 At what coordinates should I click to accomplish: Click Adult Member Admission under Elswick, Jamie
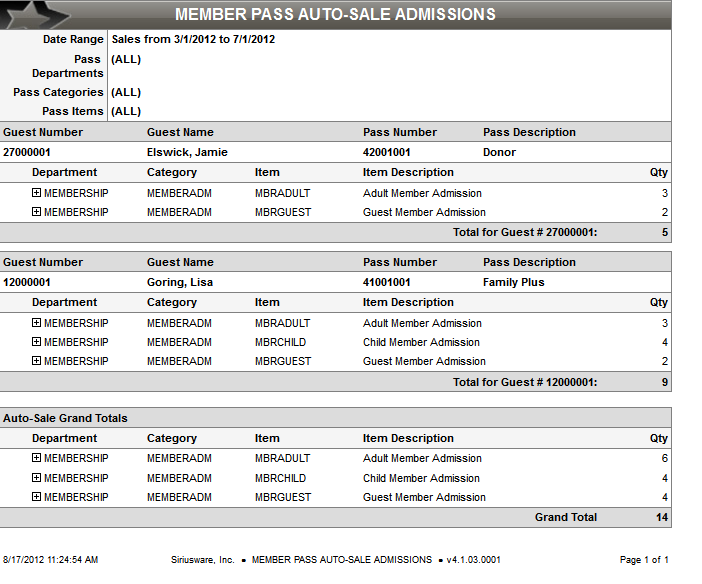coord(422,193)
